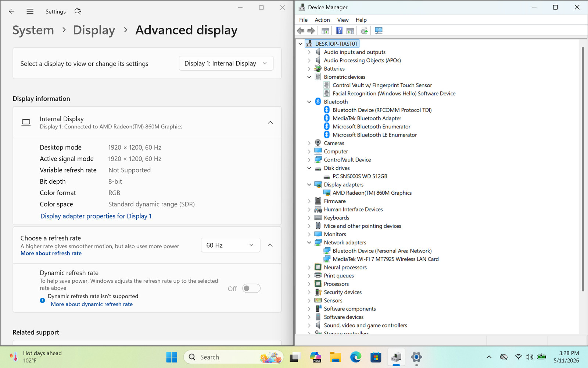This screenshot has height=368, width=588.
Task: Open Microsoft Store from taskbar
Action: [376, 357]
